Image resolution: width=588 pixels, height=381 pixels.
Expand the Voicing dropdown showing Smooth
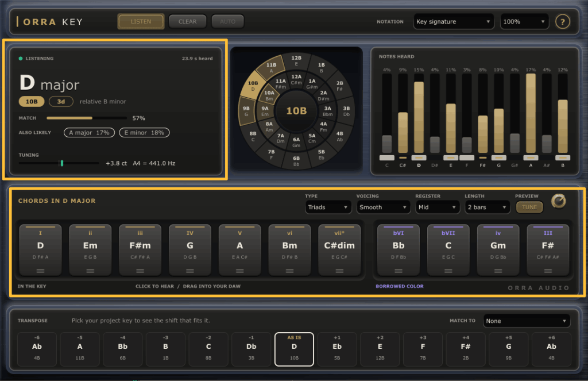tap(383, 207)
